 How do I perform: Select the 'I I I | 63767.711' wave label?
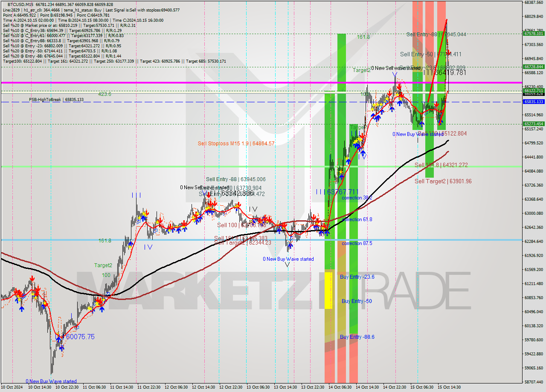tap(337, 192)
